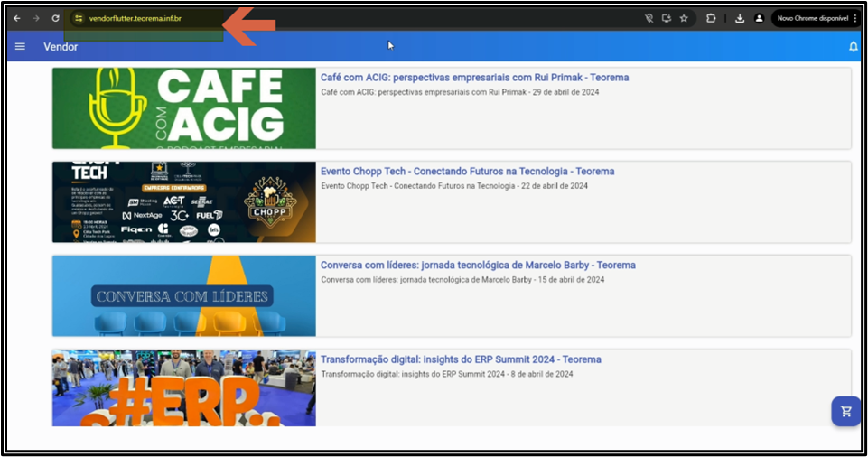Click the Novo Chrome disponível button
The image size is (868, 457).
tap(813, 18)
